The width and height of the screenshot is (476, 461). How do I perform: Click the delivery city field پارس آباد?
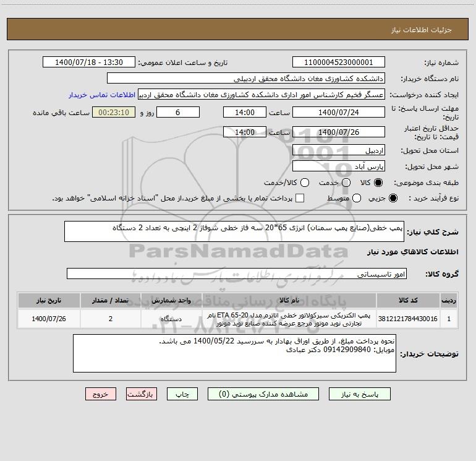pos(339,166)
